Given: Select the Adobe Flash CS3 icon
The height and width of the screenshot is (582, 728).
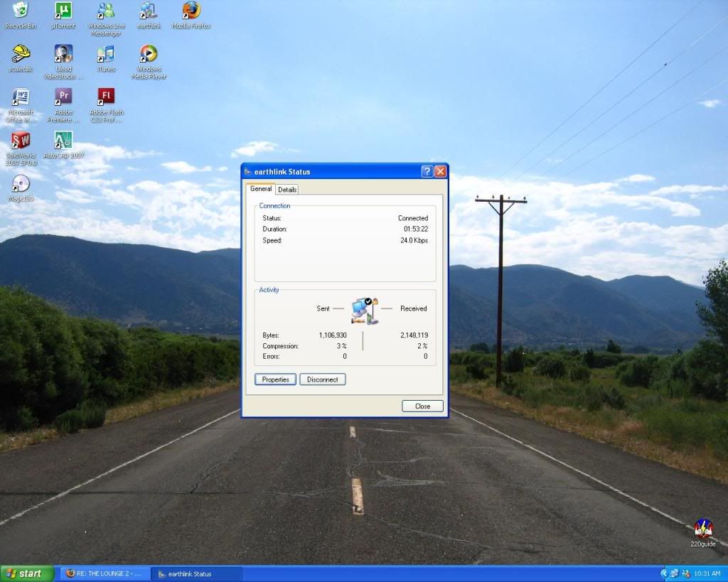Looking at the screenshot, I should point(106,97).
